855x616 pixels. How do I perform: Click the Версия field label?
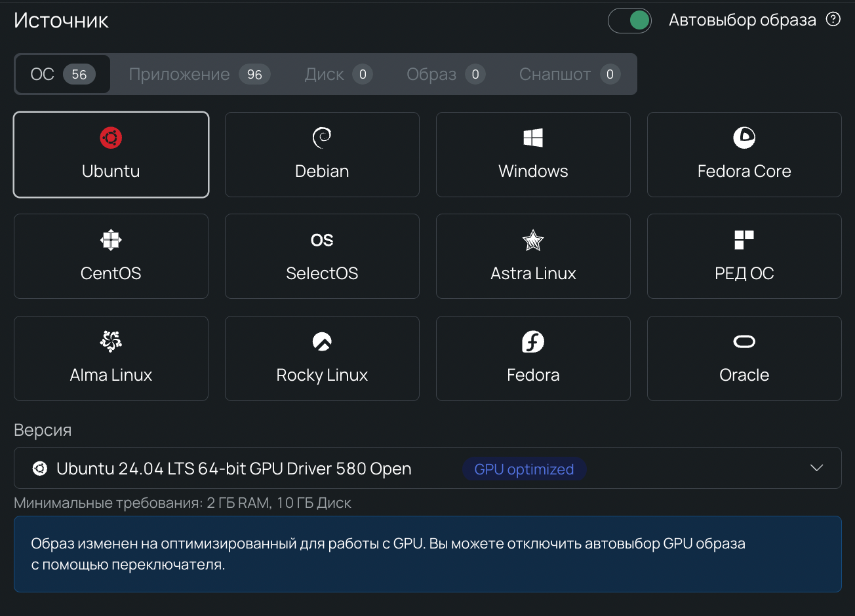point(43,431)
